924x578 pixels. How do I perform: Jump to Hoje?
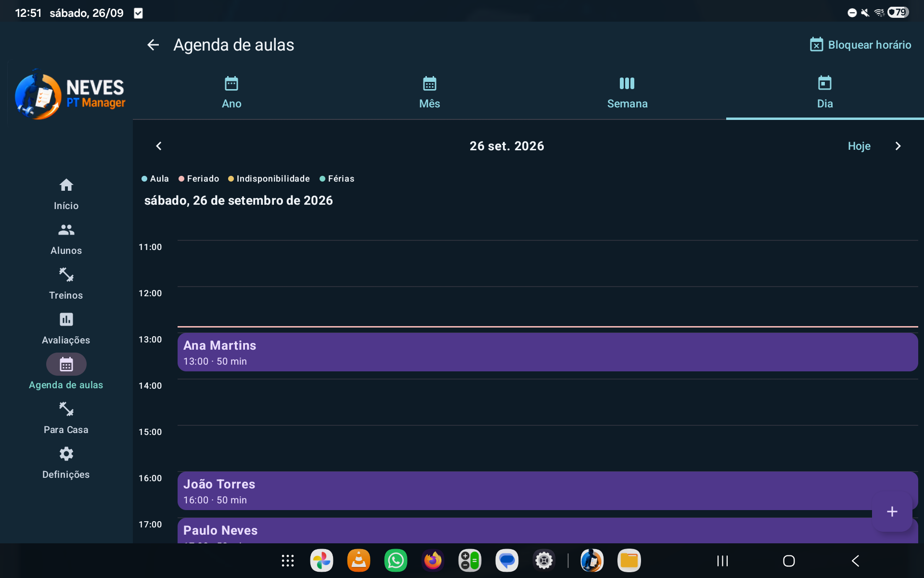[859, 146]
